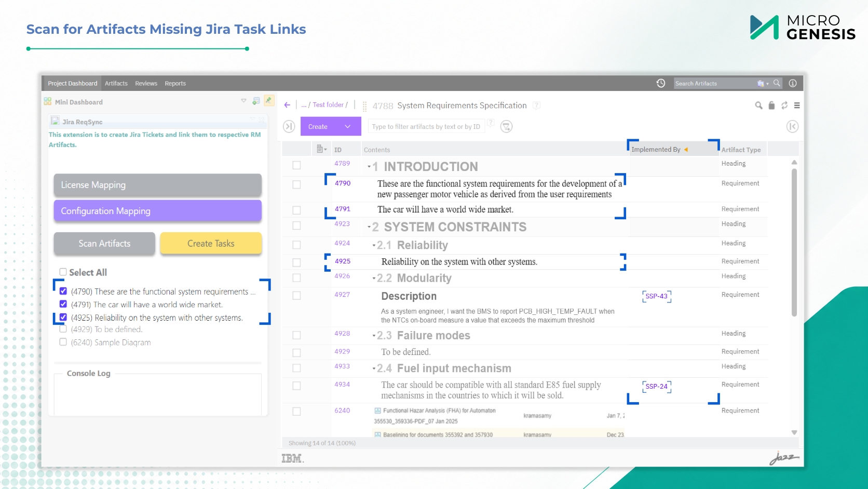
Task: Click the drag handle beside 4788 title
Action: point(364,106)
